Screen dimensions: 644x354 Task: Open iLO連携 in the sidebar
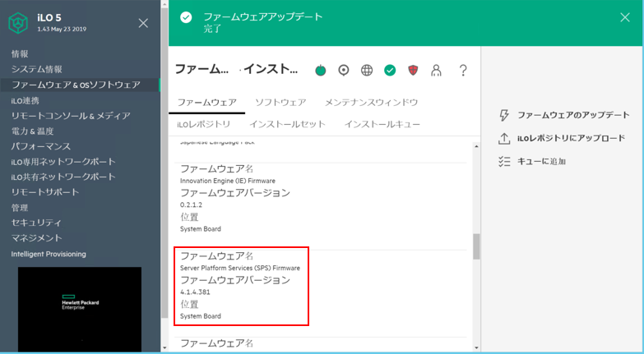[x=25, y=100]
